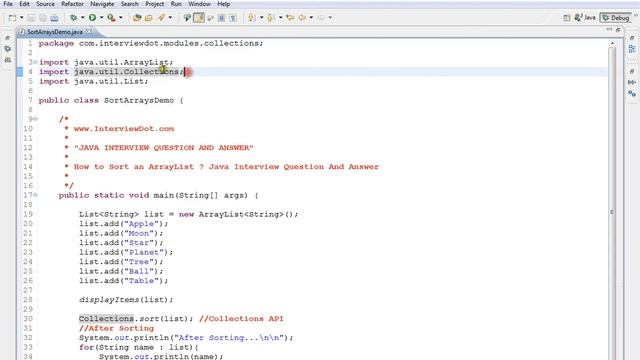The width and height of the screenshot is (640, 360).
Task: Switch to the Java perspective
Action: 585,18
